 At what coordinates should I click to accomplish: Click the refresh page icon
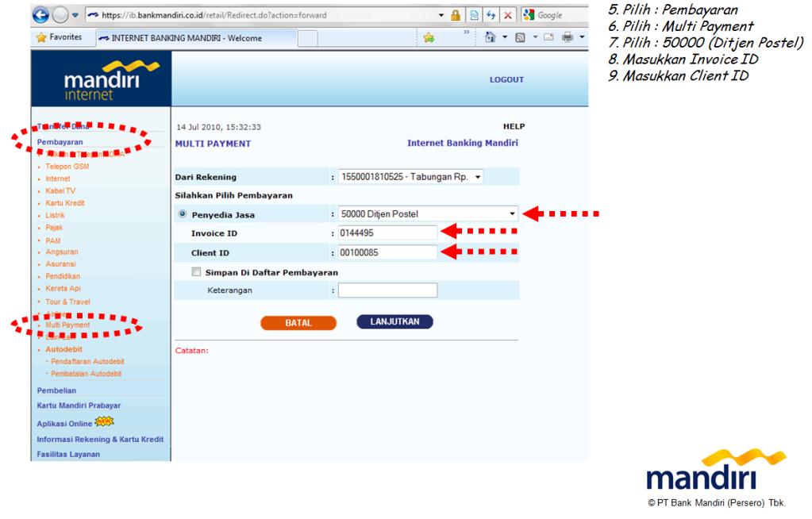click(x=491, y=15)
